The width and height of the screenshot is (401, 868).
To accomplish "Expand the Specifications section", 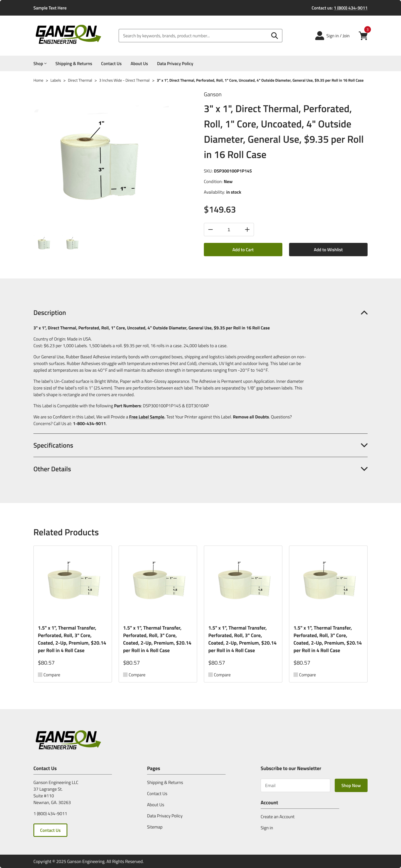I will click(364, 445).
